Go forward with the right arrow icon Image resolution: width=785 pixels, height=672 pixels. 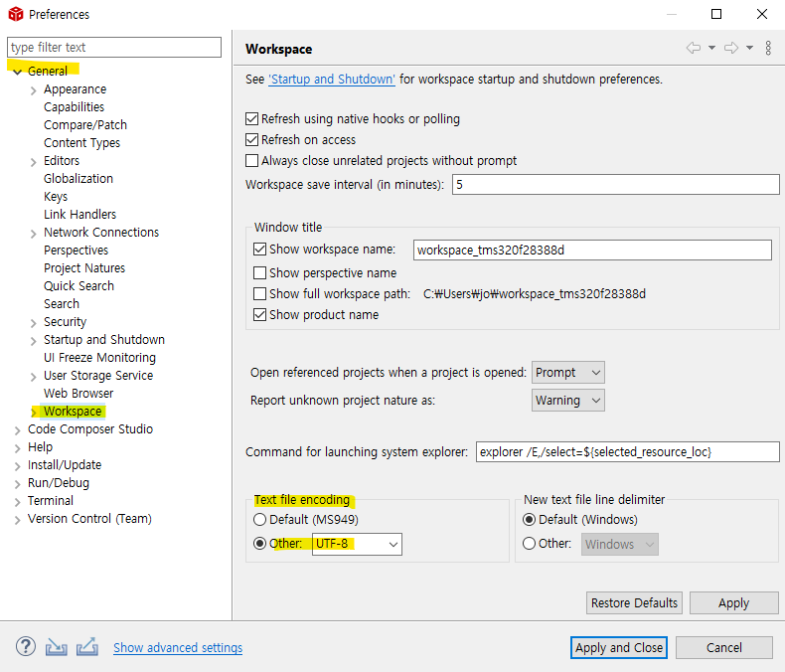point(731,48)
